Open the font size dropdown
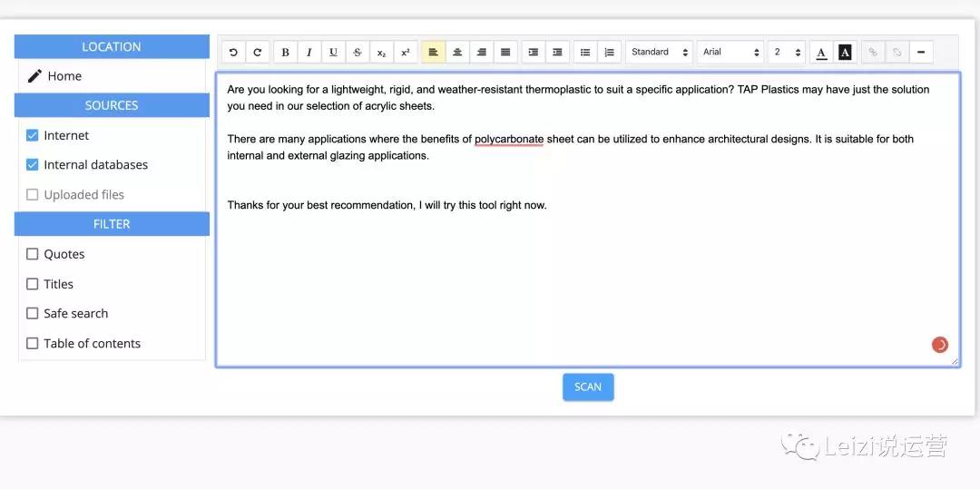980x489 pixels. (x=787, y=53)
